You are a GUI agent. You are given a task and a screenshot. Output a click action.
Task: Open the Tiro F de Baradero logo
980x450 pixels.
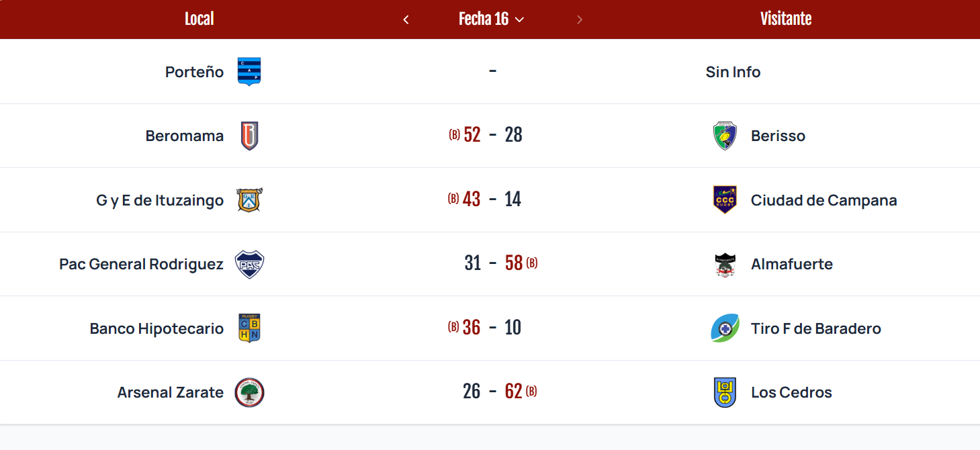[725, 328]
